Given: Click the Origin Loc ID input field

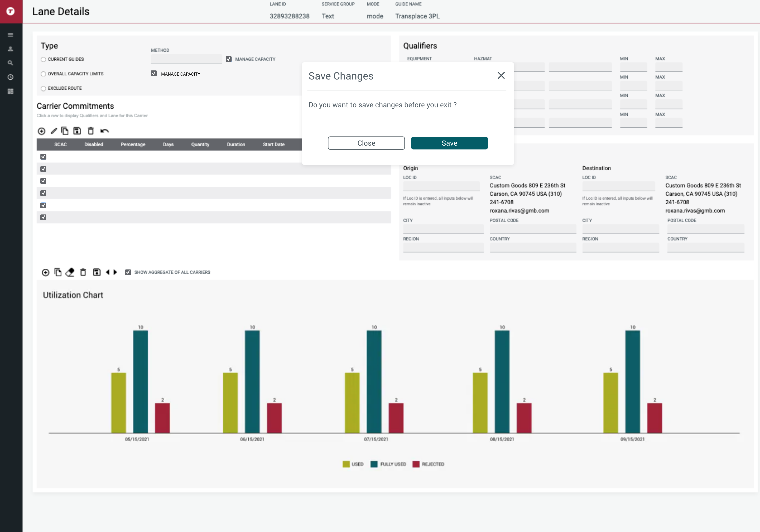Looking at the screenshot, I should [441, 186].
